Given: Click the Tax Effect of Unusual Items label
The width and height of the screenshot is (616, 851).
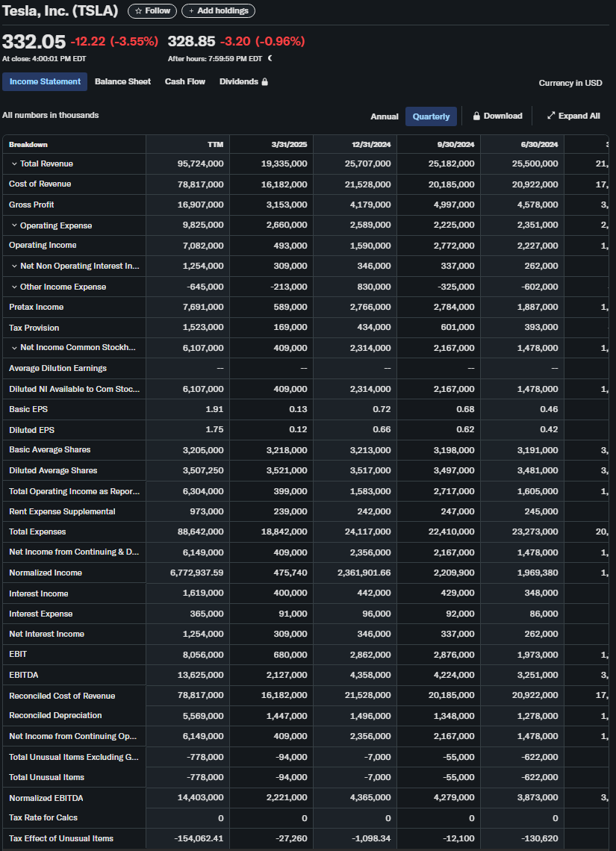Looking at the screenshot, I should pos(61,838).
